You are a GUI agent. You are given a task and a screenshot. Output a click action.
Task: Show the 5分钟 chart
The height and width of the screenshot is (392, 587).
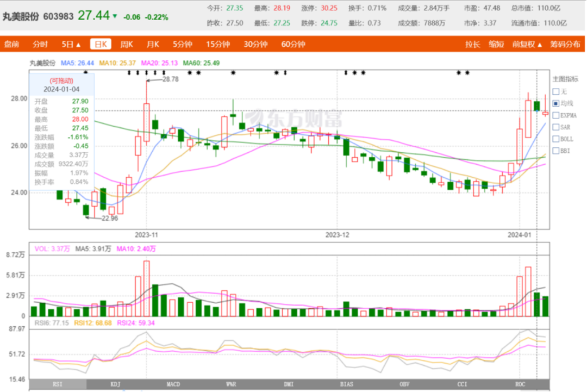183,44
